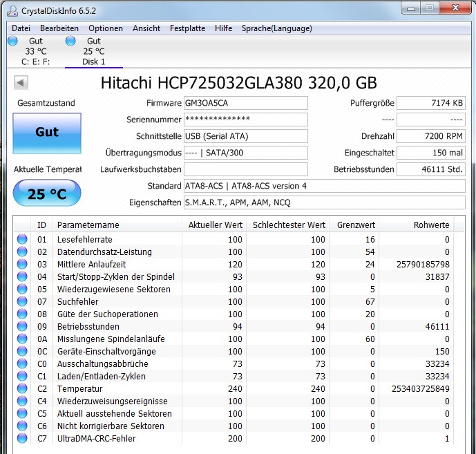Screen dimensions: 476x454
Task: Click the status orb for Temperatur row
Action: pos(22,389)
